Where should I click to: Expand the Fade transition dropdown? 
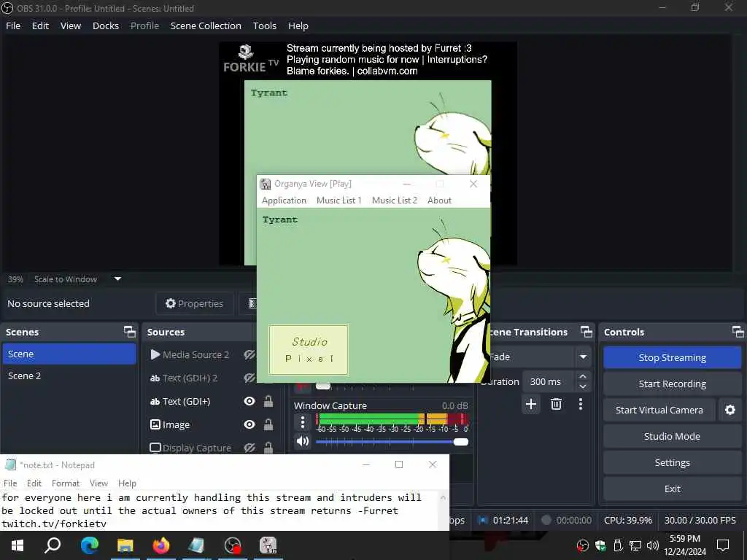tap(583, 357)
